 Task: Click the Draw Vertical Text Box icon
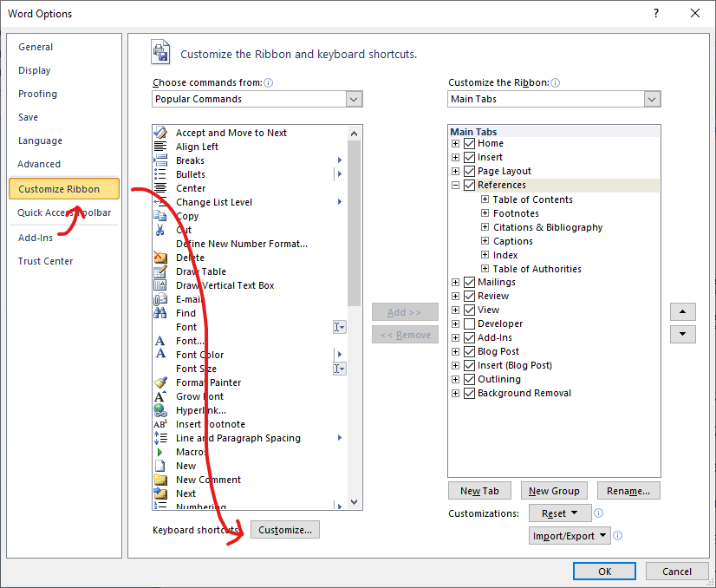click(x=160, y=285)
